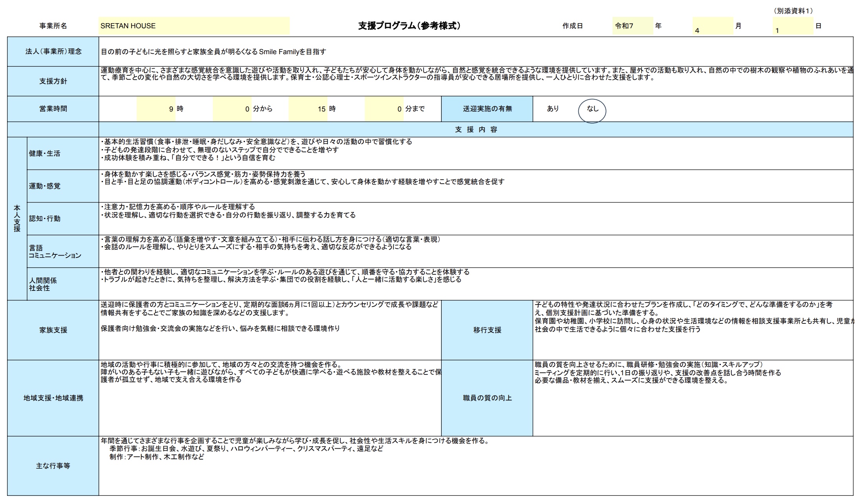Select the 作成日 label
The width and height of the screenshot is (863, 504).
tap(572, 26)
